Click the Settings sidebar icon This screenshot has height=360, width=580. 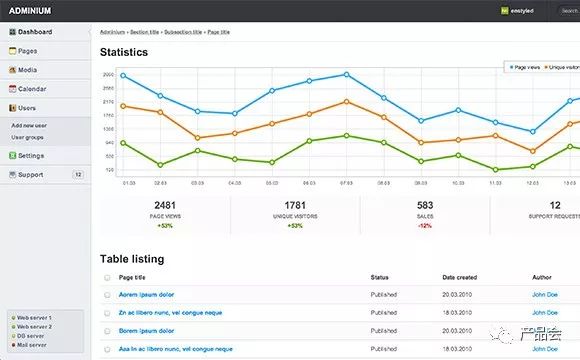(13, 156)
